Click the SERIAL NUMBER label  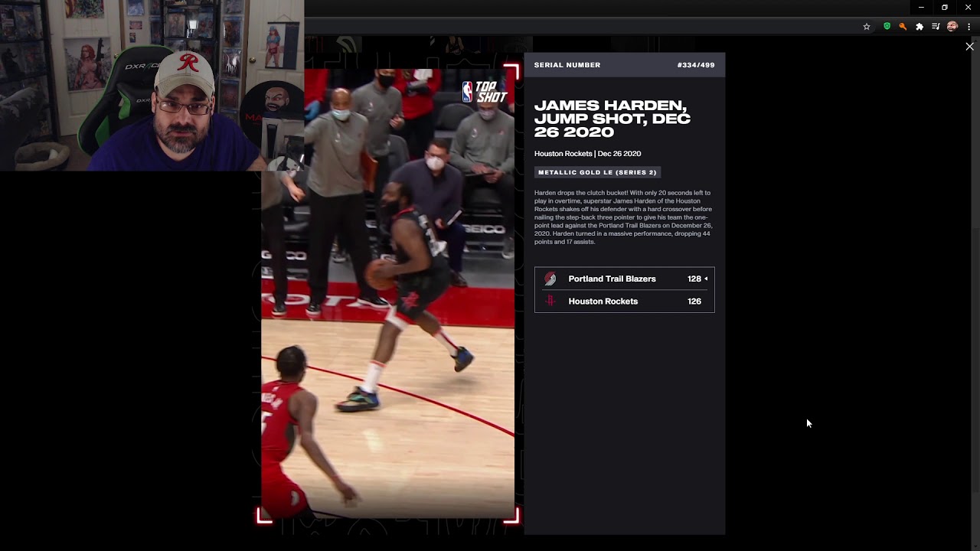point(567,65)
